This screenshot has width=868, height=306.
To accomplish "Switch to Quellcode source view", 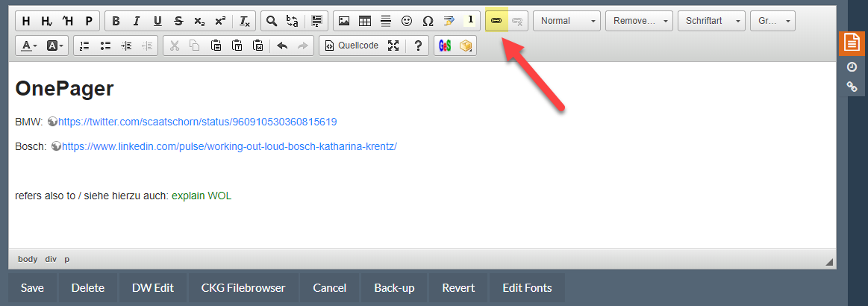I will point(352,46).
